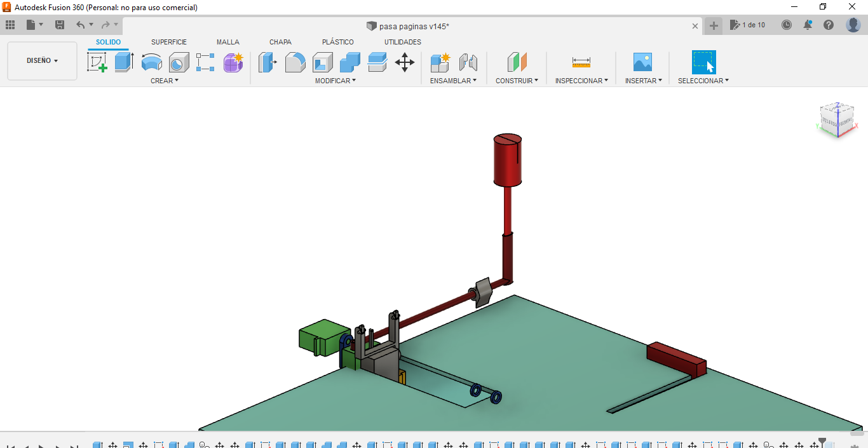
Task: Switch to the SUPERFICIE tab
Action: pyautogui.click(x=169, y=42)
